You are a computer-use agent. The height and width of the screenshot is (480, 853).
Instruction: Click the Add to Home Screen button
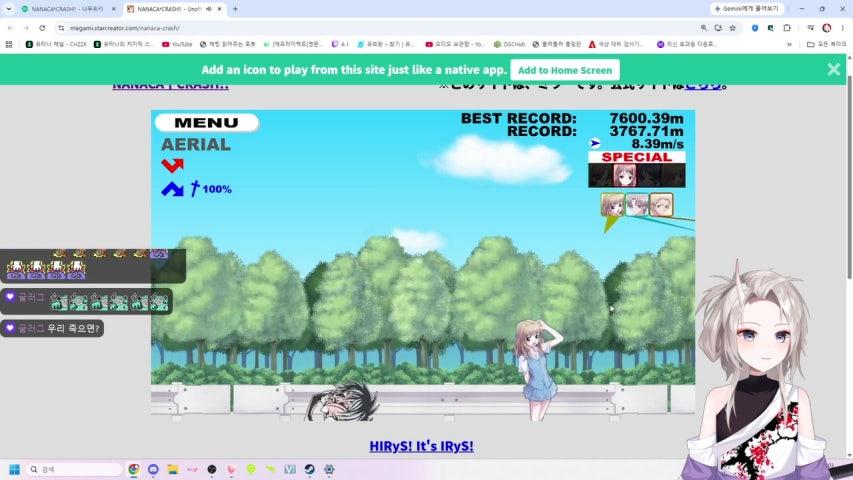[x=565, y=70]
